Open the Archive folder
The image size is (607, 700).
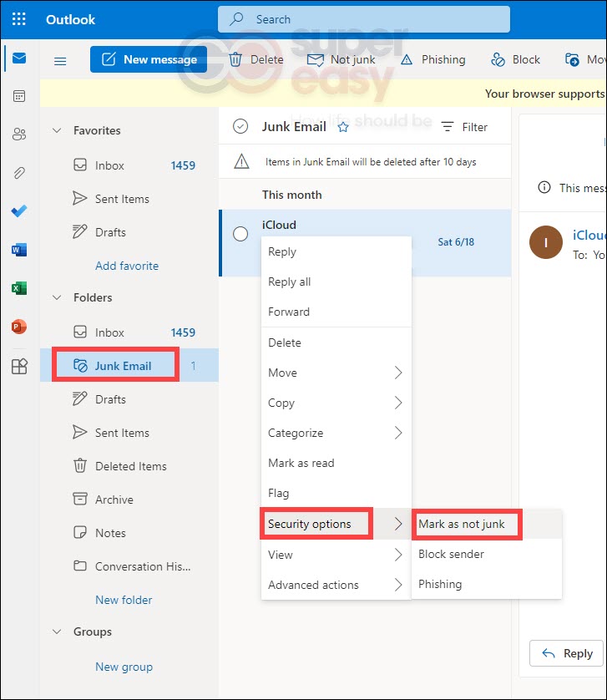129,500
